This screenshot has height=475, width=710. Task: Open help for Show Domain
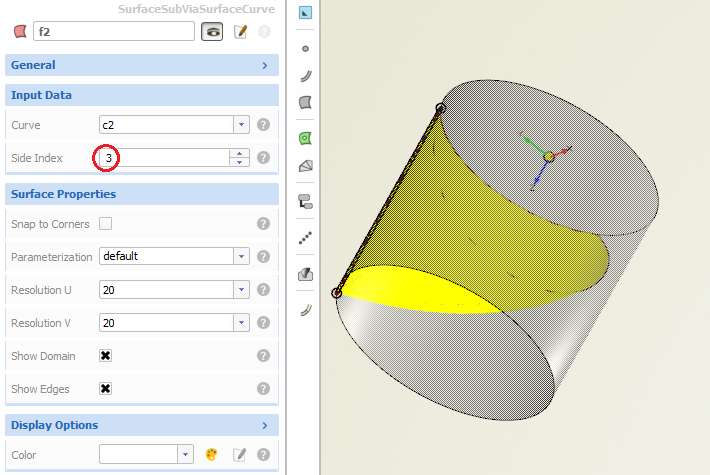tap(263, 356)
